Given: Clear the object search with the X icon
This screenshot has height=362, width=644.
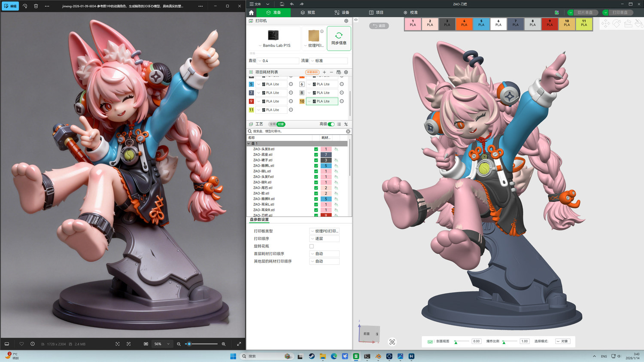Looking at the screenshot, I should pos(348,131).
